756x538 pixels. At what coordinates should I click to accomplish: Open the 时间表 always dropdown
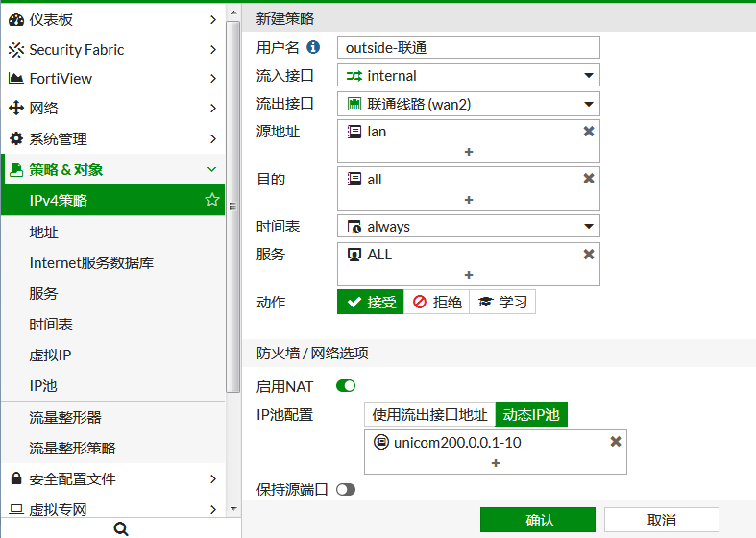[x=469, y=227]
